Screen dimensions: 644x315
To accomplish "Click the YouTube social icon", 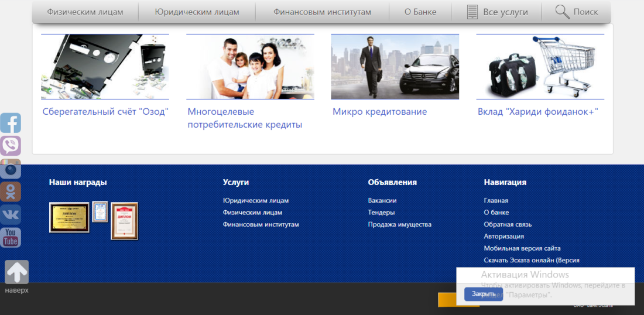I will point(11,237).
